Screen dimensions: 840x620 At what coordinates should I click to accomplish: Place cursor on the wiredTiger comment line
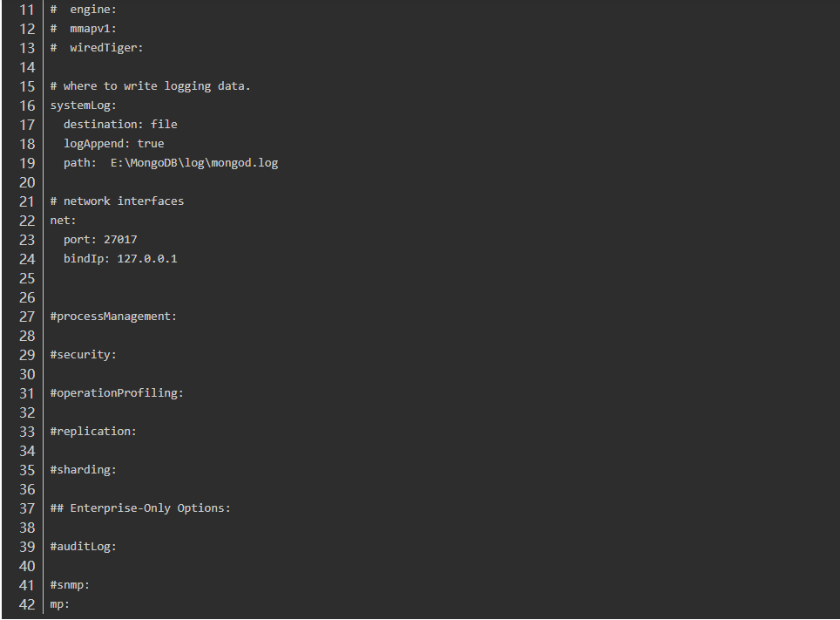(97, 48)
